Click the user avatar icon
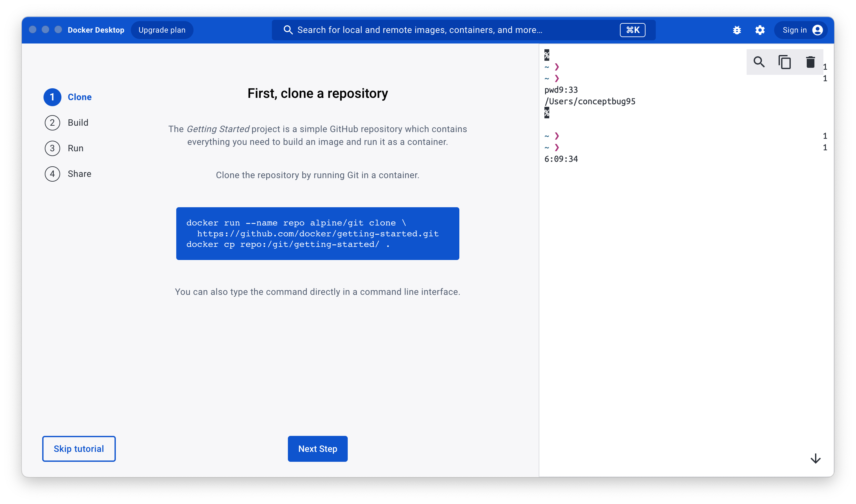The width and height of the screenshot is (856, 504). click(x=818, y=30)
